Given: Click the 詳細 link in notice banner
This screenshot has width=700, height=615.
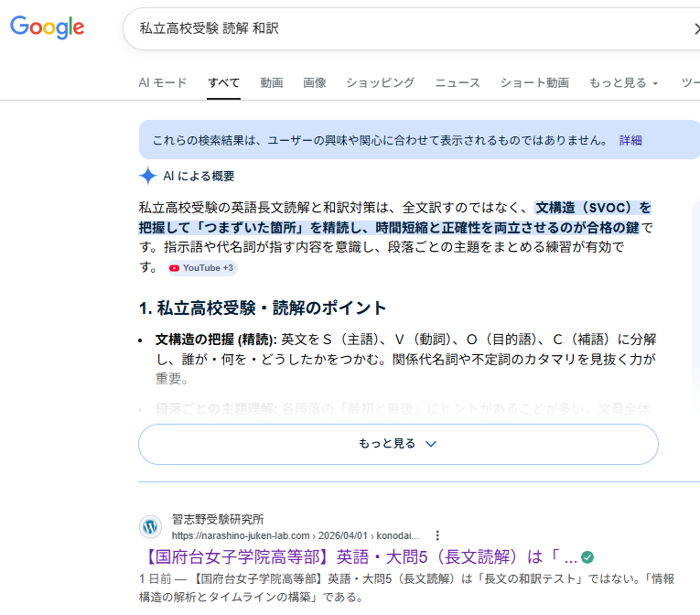Looking at the screenshot, I should 630,140.
